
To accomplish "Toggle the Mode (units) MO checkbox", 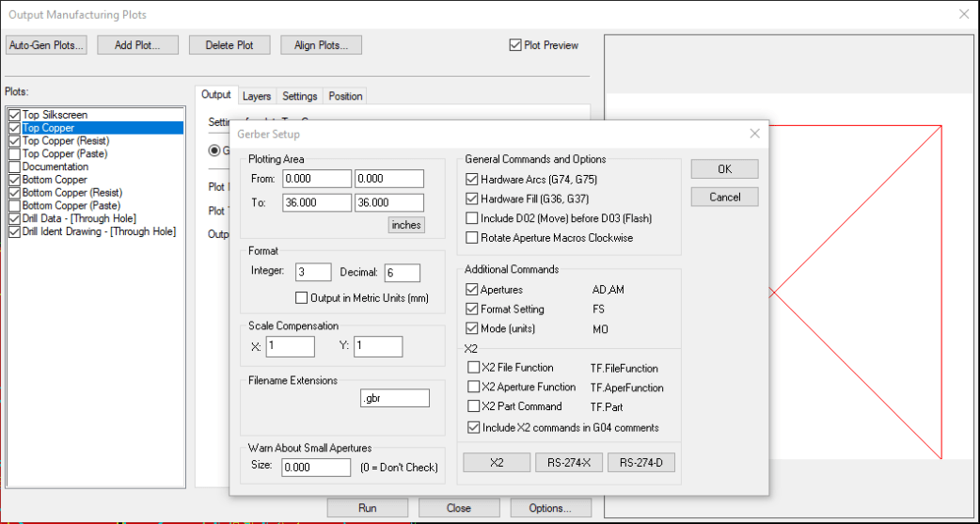I will [x=472, y=329].
